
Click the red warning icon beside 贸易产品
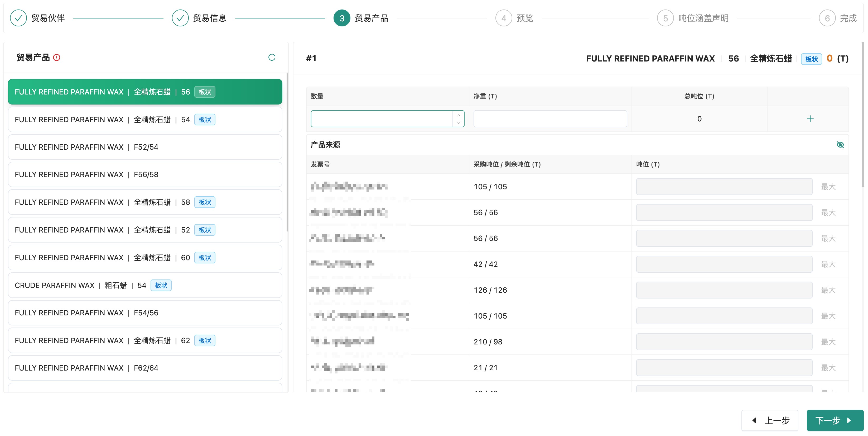click(x=57, y=57)
